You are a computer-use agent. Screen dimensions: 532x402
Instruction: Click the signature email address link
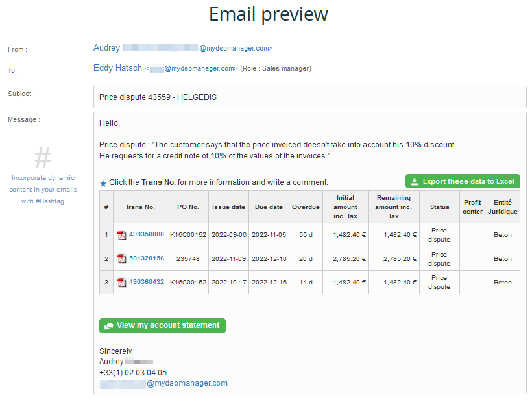click(x=187, y=383)
